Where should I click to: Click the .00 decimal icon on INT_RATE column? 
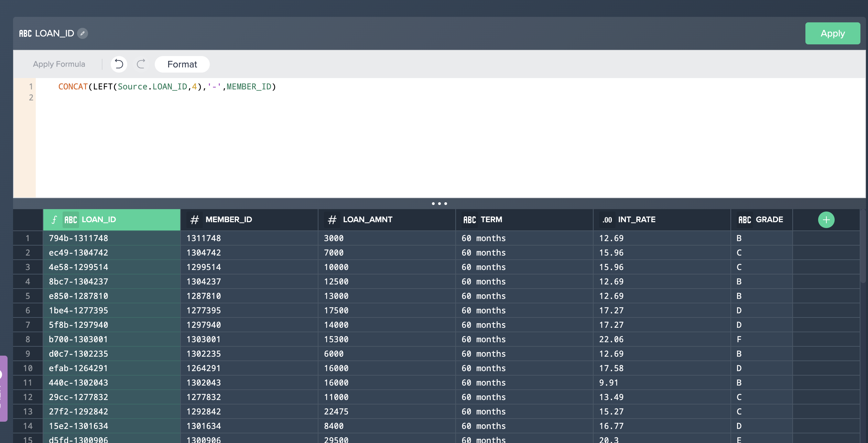(607, 219)
